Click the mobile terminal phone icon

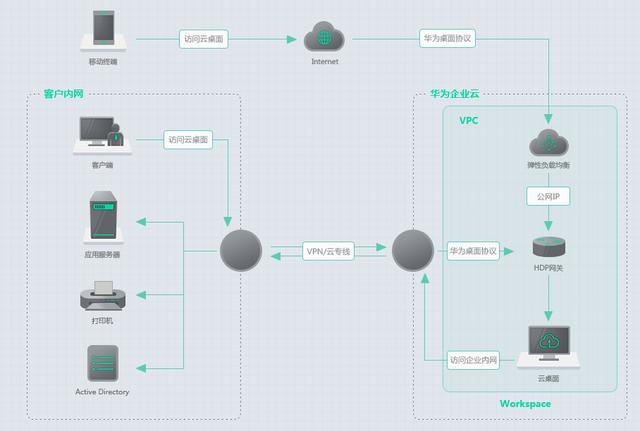[x=103, y=30]
